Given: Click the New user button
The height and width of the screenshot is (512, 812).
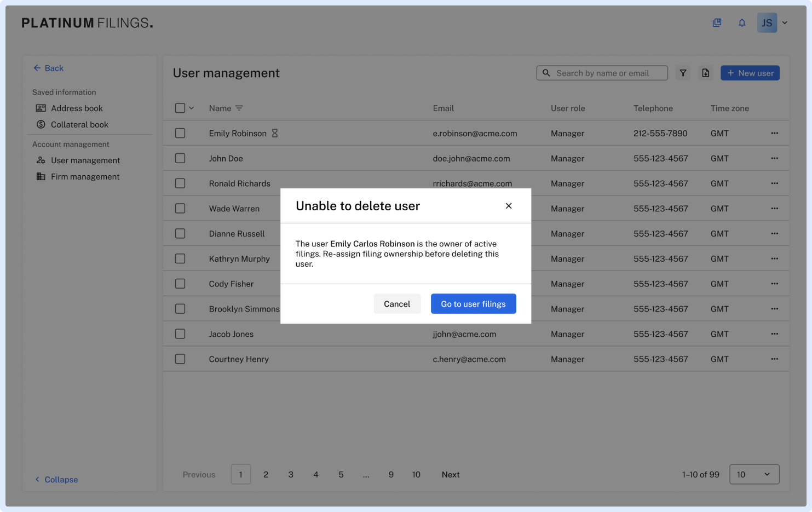Looking at the screenshot, I should point(750,73).
